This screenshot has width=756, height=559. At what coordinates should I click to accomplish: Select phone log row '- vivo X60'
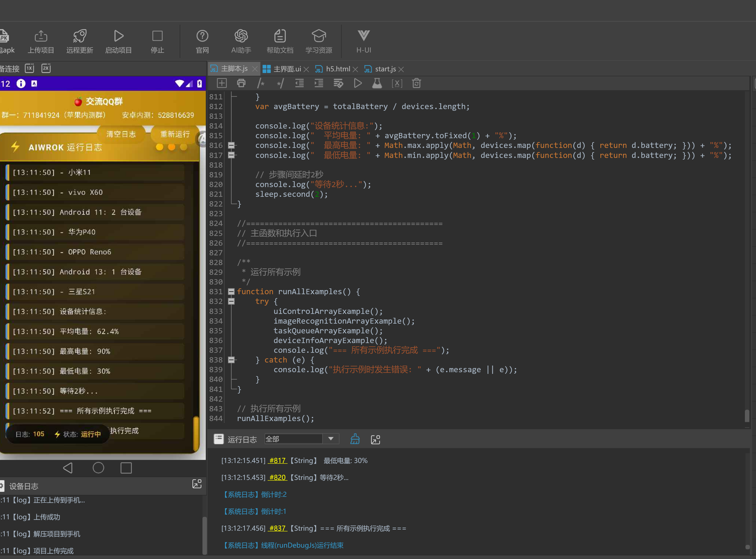pyautogui.click(x=95, y=192)
